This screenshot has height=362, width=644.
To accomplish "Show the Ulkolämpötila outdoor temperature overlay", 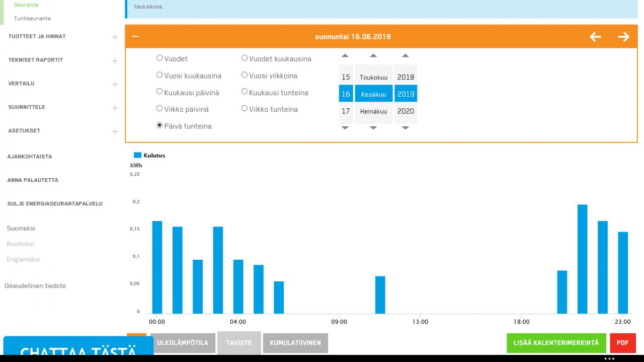I will pyautogui.click(x=183, y=343).
